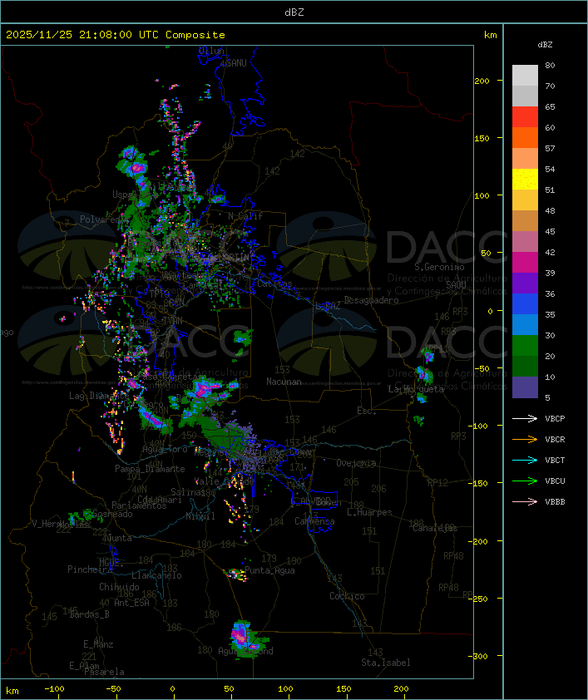The image size is (588, 700).
Task: Pick the tan 45–48 dBZ swatch
Action: click(525, 220)
